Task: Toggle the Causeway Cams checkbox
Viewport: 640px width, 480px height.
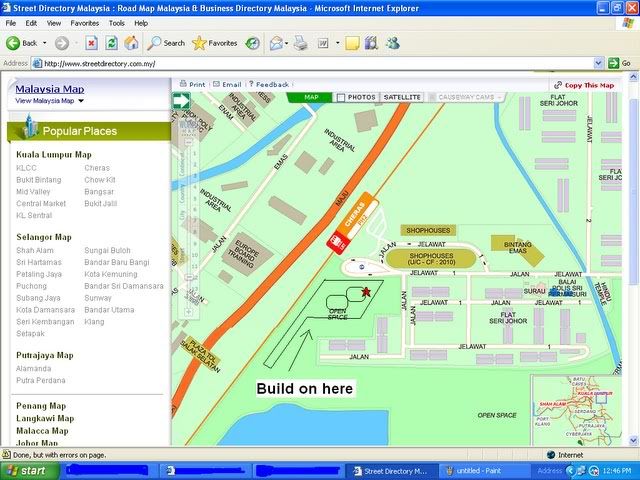Action: click(431, 98)
